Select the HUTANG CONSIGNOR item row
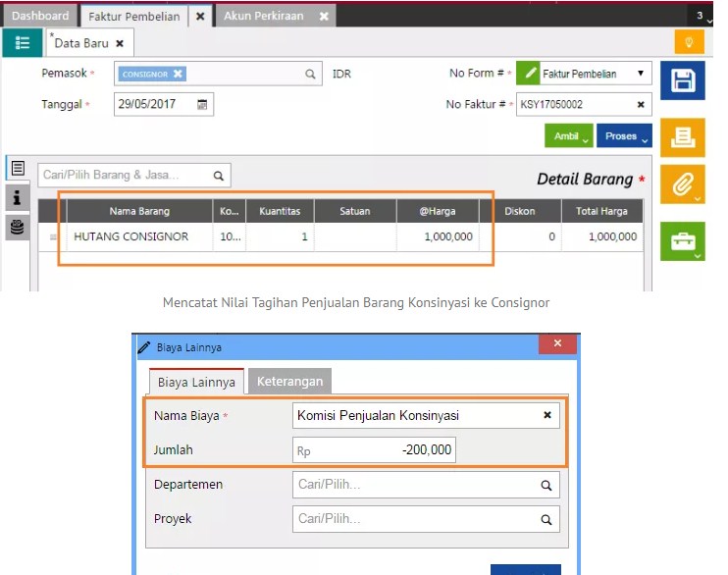Screen dimensions: 728x575 tap(131, 236)
